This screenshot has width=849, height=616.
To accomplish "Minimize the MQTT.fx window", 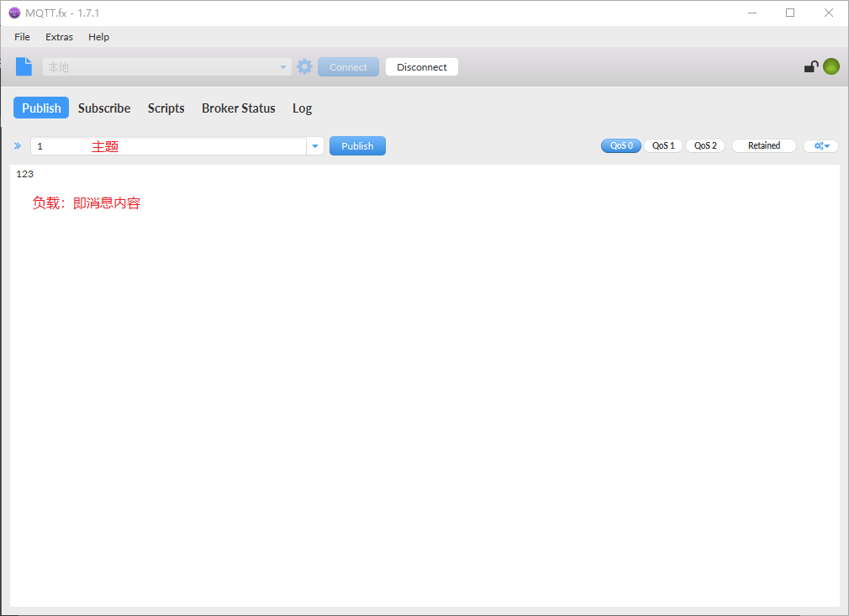I will pos(752,13).
